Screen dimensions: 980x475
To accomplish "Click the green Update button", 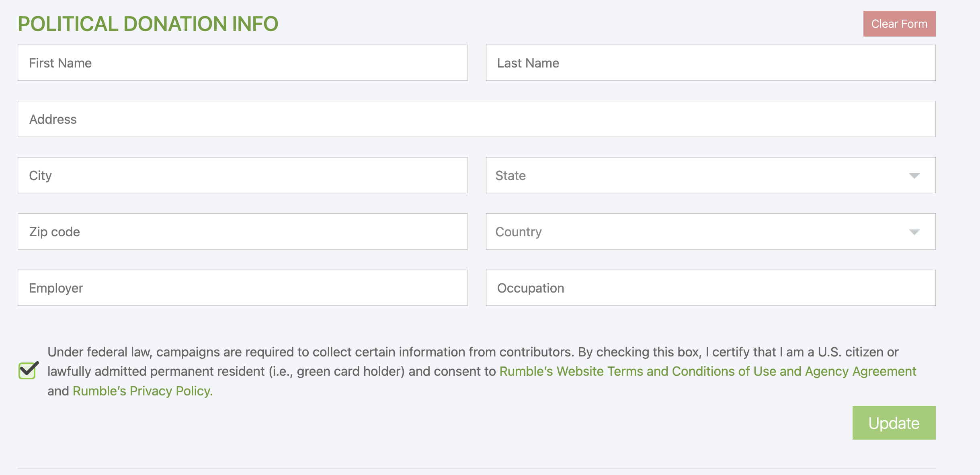I will pos(894,423).
